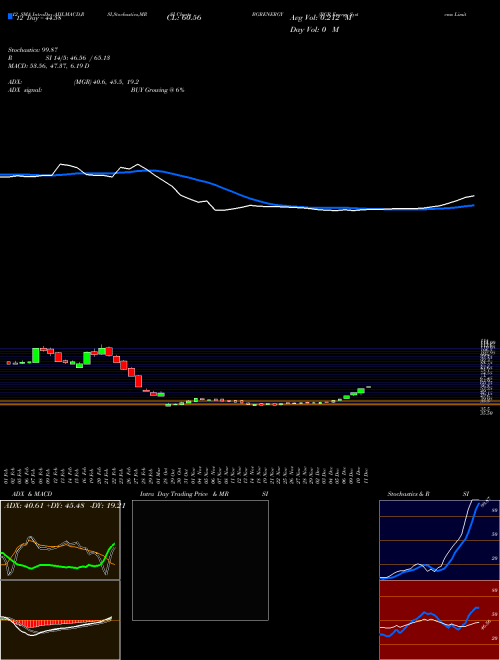Click the blue Stochastics chart panel

click(x=439, y=540)
